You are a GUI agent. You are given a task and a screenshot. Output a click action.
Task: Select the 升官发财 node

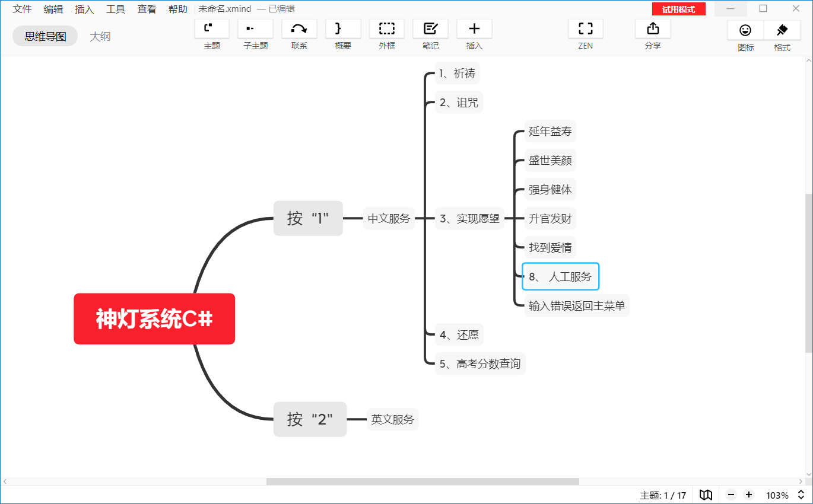(x=550, y=218)
